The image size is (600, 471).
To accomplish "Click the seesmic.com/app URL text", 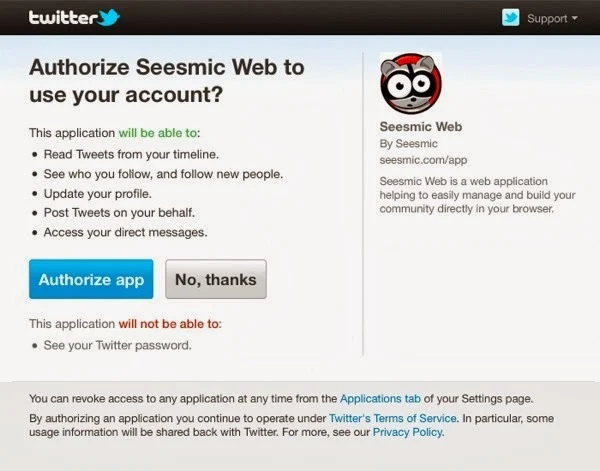I will pyautogui.click(x=423, y=160).
